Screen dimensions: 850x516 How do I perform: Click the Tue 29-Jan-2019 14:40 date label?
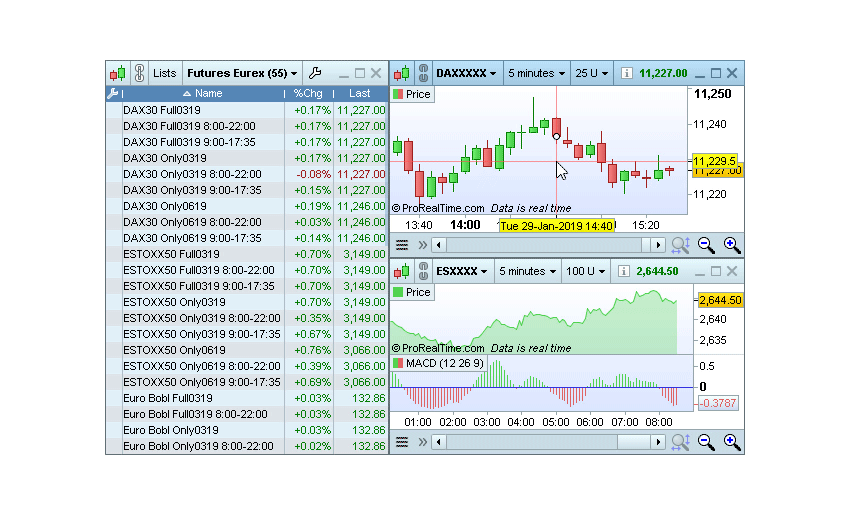pyautogui.click(x=557, y=226)
